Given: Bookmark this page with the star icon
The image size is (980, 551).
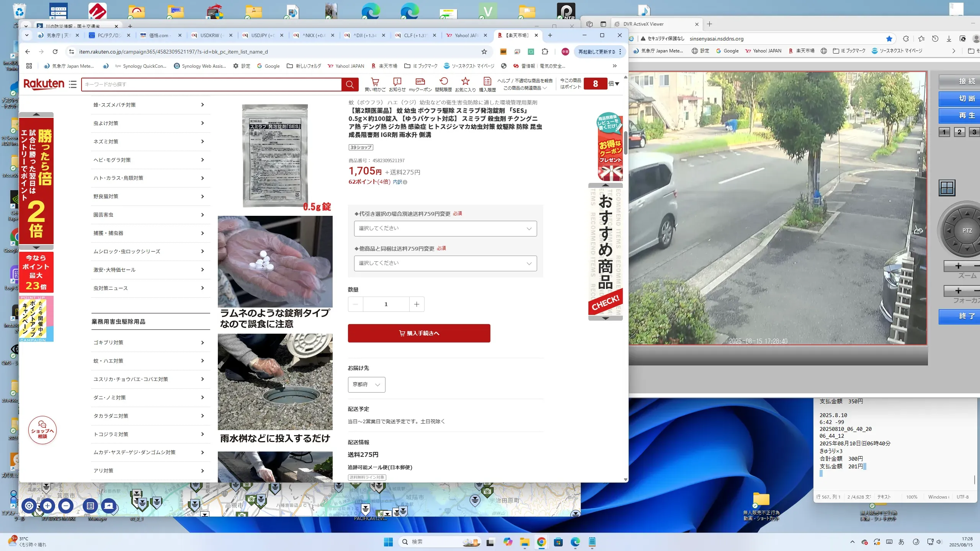Looking at the screenshot, I should pos(484,52).
